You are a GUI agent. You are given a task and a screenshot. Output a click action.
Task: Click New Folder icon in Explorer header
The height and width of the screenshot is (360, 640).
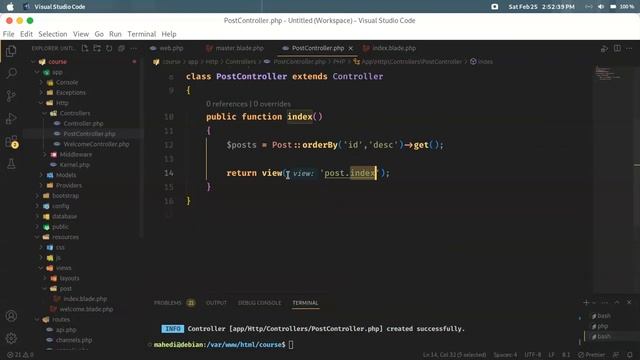coord(97,48)
